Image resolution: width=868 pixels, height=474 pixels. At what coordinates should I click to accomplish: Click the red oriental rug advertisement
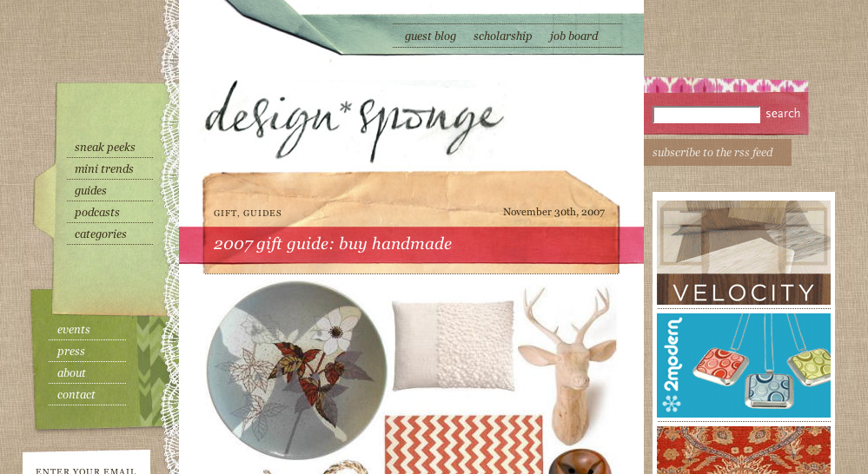click(x=744, y=451)
